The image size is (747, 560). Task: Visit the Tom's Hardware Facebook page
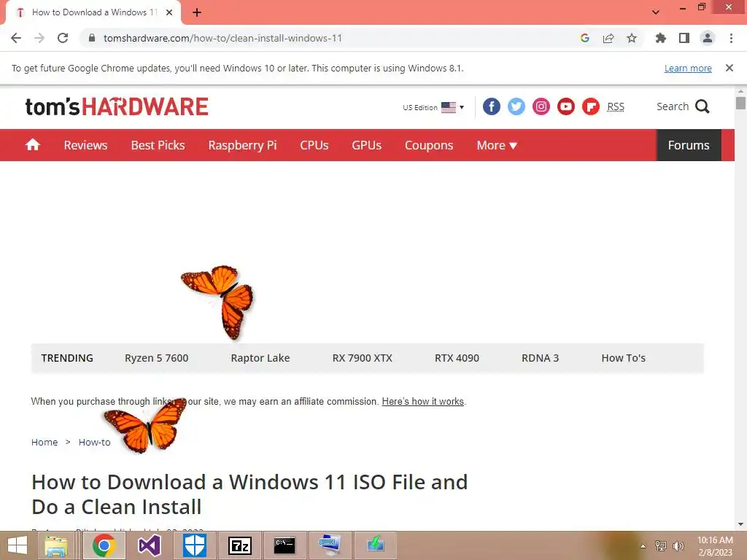coord(492,106)
